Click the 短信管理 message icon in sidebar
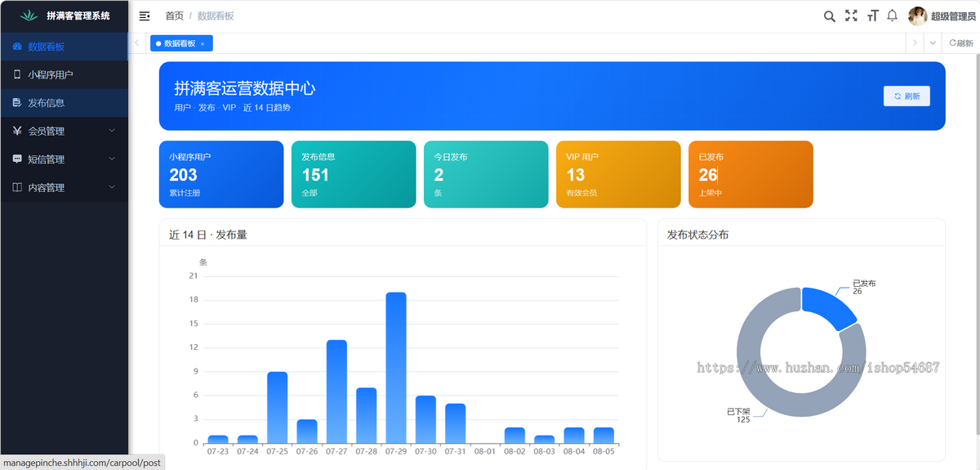980x470 pixels. click(x=17, y=159)
